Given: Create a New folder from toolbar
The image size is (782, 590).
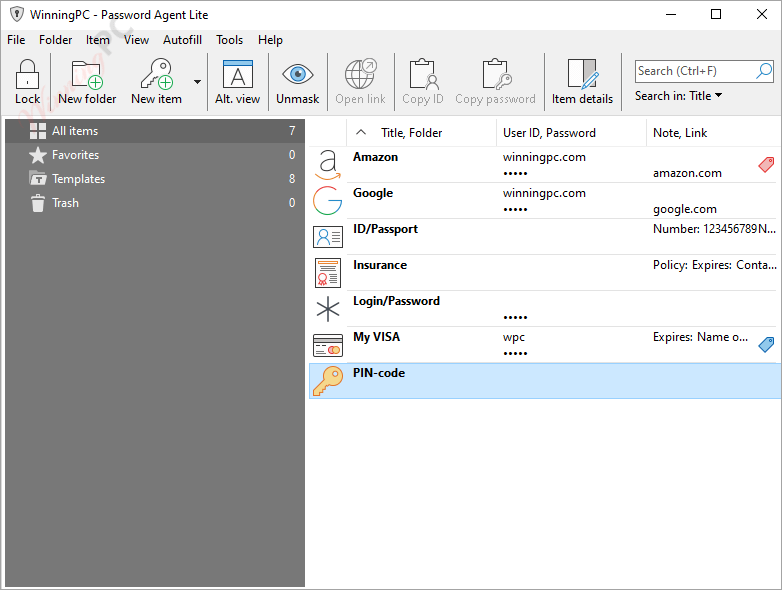Looking at the screenshot, I should [x=87, y=82].
